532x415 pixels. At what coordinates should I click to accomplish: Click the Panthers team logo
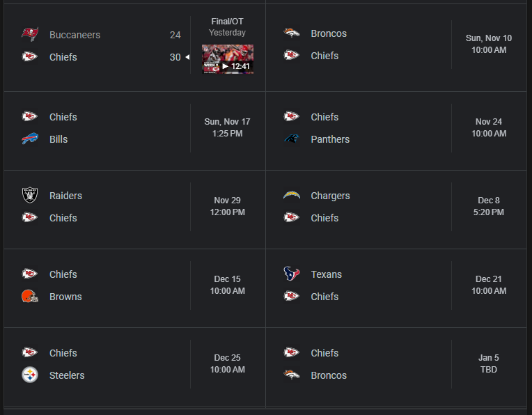pyautogui.click(x=291, y=139)
